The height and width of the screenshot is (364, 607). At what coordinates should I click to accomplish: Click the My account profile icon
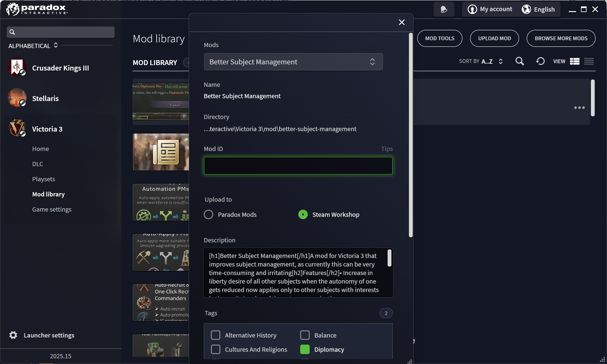pyautogui.click(x=472, y=9)
